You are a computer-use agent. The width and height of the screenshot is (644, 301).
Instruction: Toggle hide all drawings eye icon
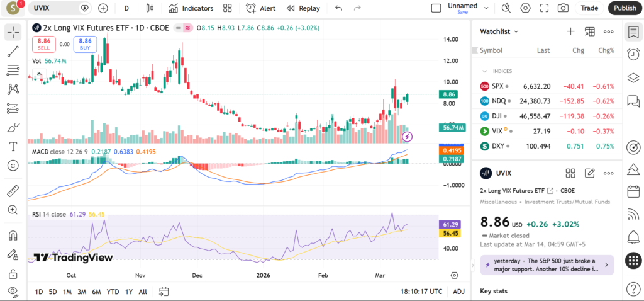(x=13, y=292)
